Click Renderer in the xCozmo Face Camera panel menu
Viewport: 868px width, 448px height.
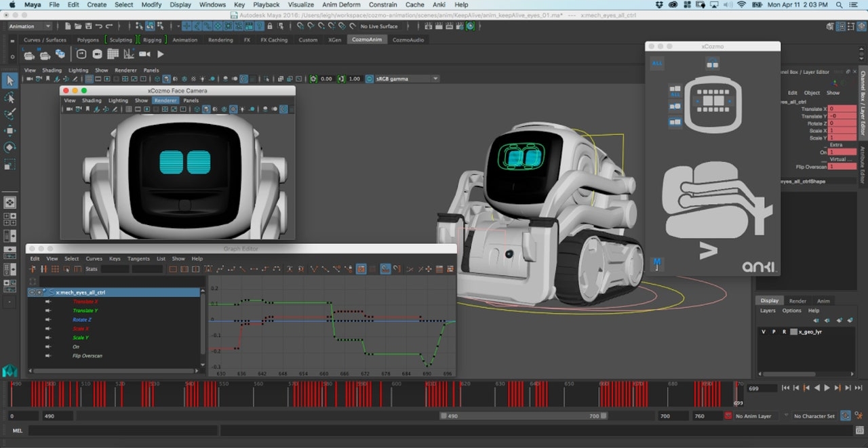[165, 100]
